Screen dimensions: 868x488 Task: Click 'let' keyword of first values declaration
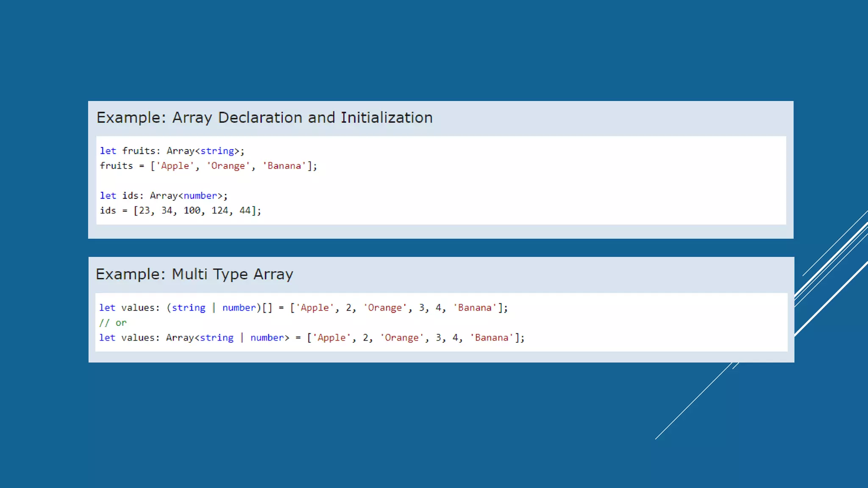coord(107,308)
